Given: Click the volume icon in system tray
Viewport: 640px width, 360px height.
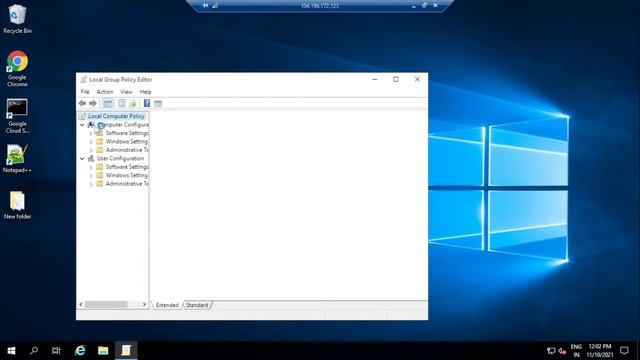Looking at the screenshot, I should pyautogui.click(x=562, y=351).
